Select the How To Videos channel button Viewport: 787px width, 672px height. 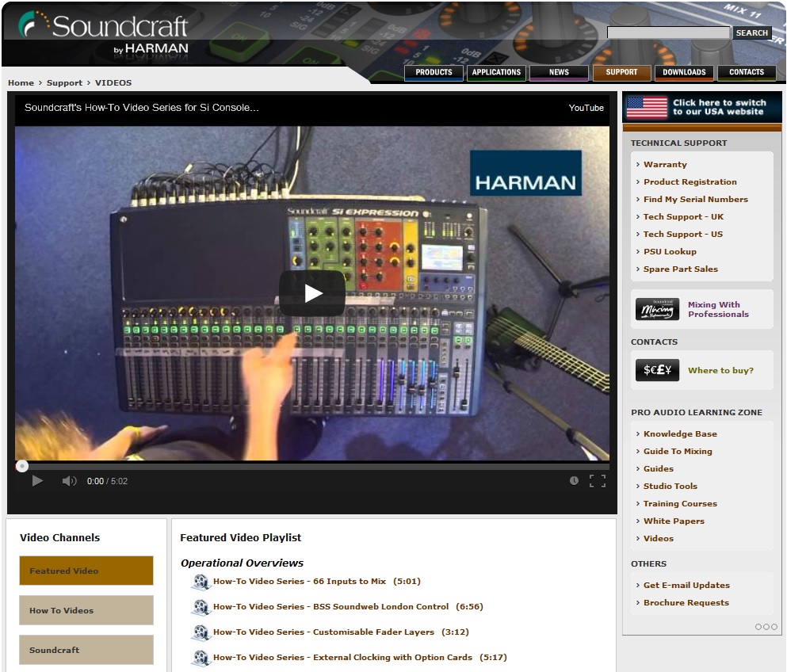pyautogui.click(x=86, y=610)
